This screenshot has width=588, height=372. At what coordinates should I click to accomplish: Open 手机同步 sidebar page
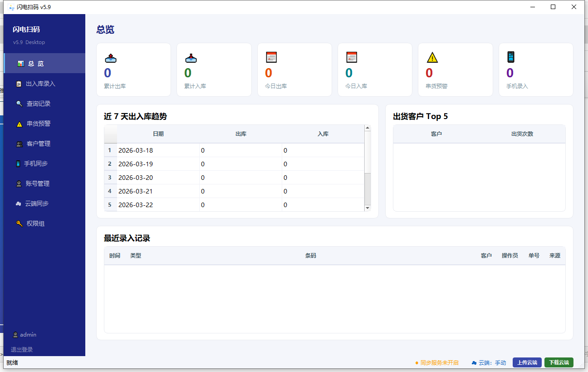36,164
